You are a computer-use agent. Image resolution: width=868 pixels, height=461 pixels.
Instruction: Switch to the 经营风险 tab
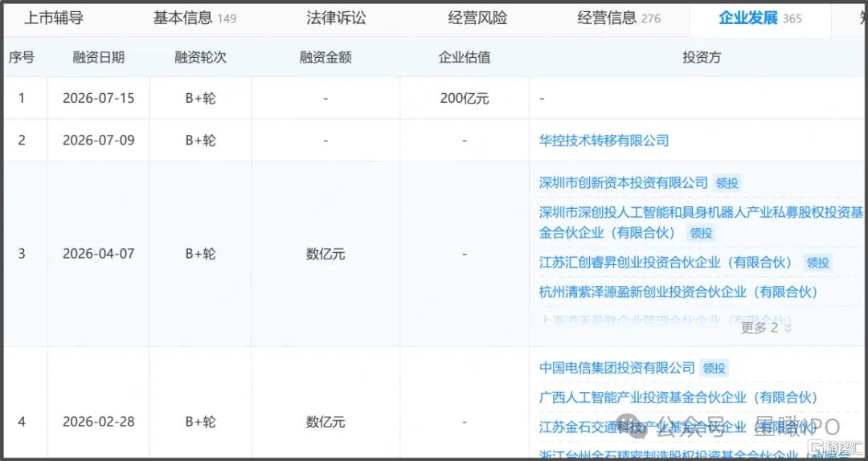tap(477, 18)
